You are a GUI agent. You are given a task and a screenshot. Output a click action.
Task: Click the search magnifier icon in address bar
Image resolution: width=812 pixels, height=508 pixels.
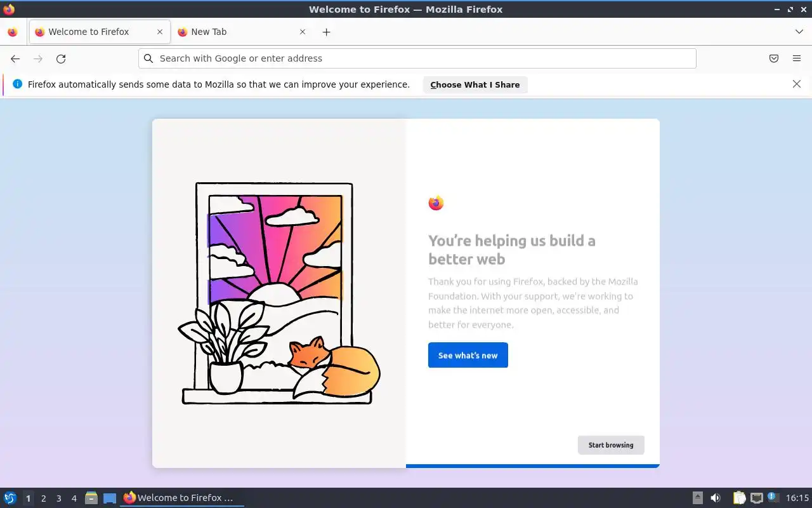click(x=148, y=58)
